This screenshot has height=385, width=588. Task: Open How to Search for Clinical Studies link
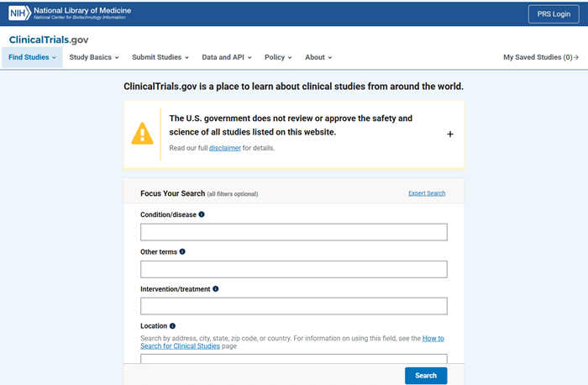[292, 342]
